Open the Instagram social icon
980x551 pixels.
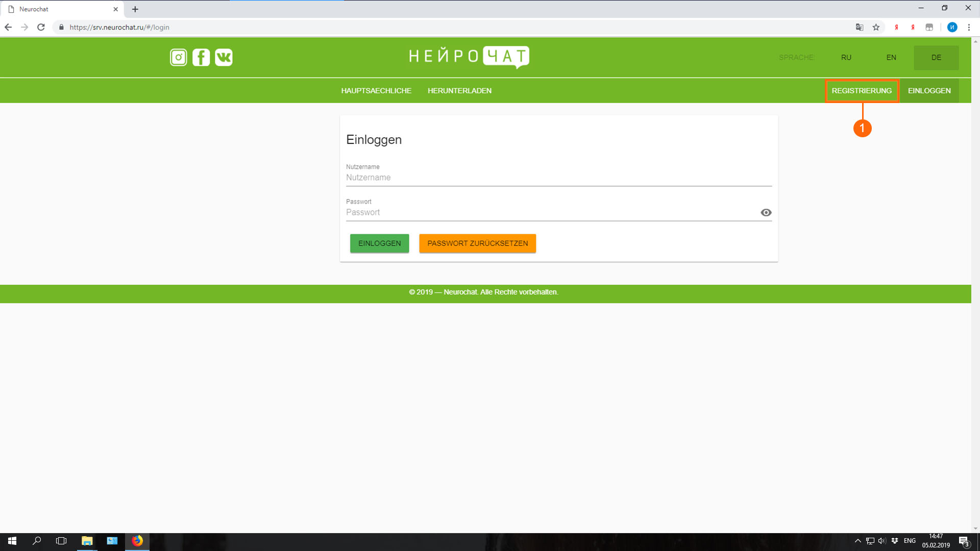pos(178,57)
